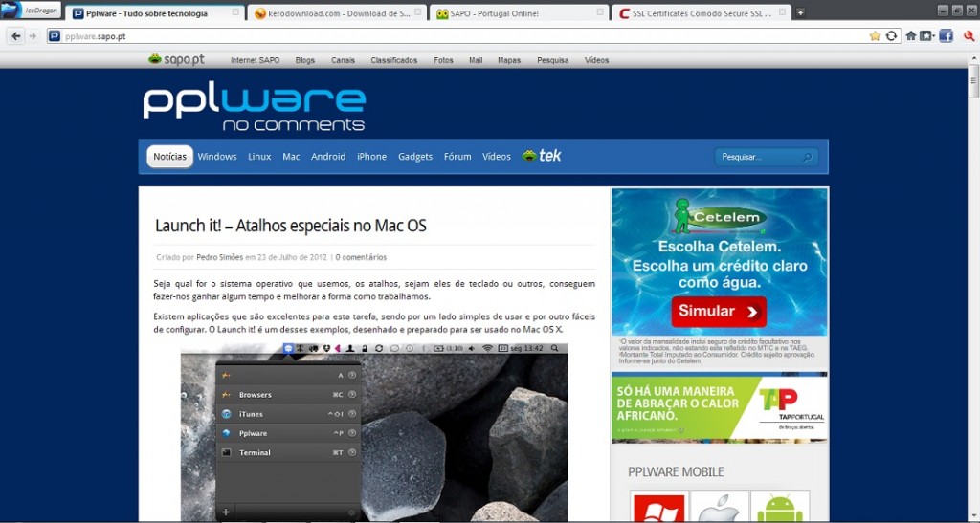Select the Linux navigation item

coord(259,157)
